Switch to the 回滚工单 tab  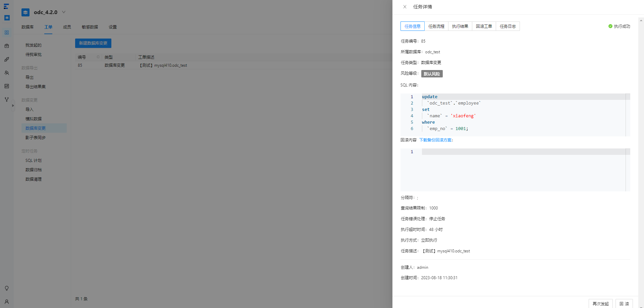(x=484, y=26)
